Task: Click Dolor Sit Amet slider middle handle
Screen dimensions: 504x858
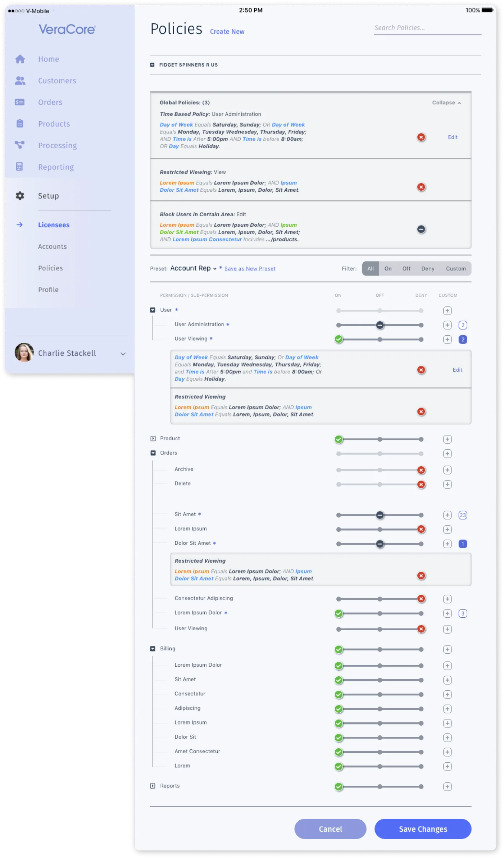Action: tap(380, 544)
